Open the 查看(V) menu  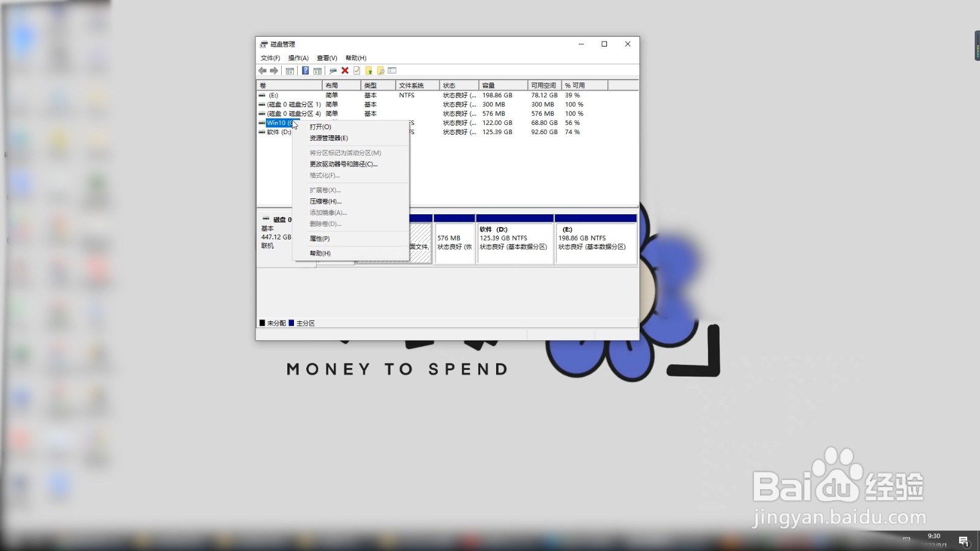click(327, 58)
